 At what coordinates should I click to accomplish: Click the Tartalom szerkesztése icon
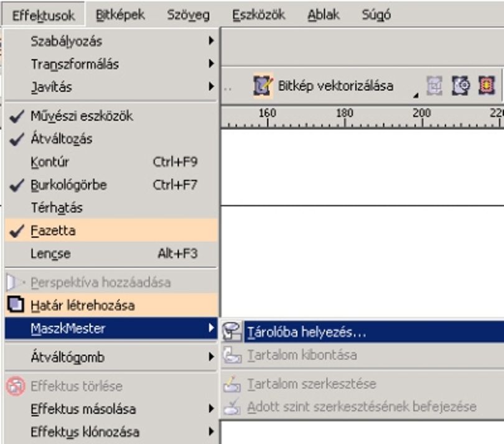point(231,384)
